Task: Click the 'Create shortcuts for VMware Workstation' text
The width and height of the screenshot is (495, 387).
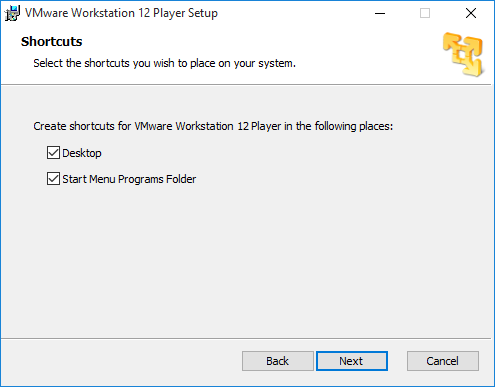Action: coord(213,126)
